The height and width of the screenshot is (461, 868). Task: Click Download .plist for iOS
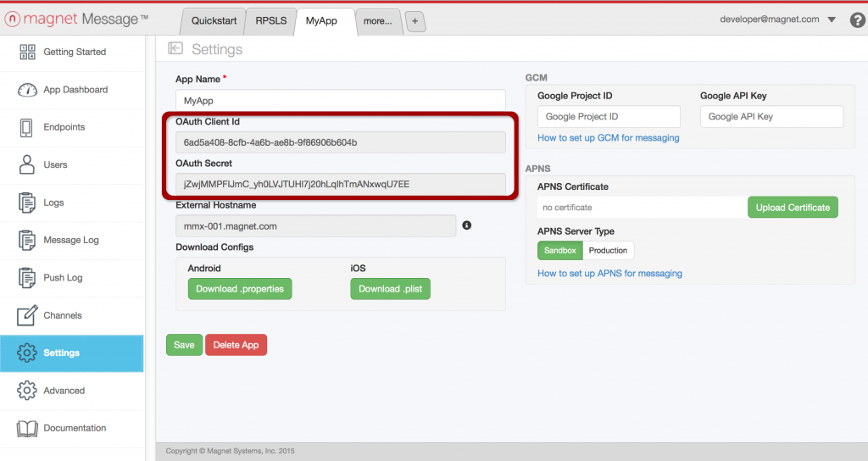coord(390,289)
